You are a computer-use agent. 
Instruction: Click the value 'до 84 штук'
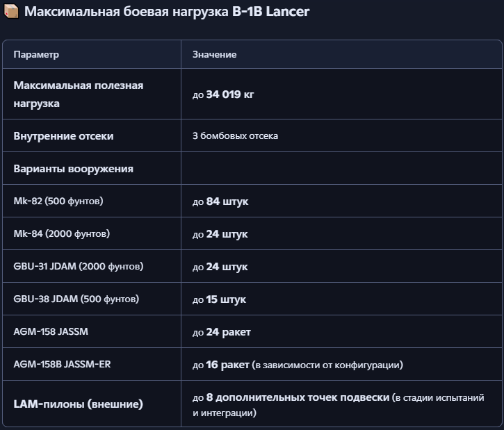(220, 201)
